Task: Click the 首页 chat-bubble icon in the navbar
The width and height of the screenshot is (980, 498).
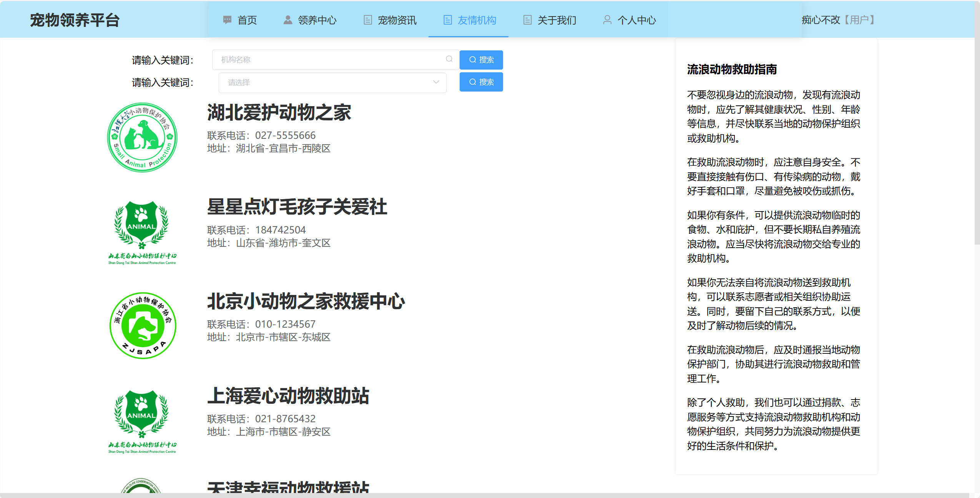Action: (x=227, y=20)
